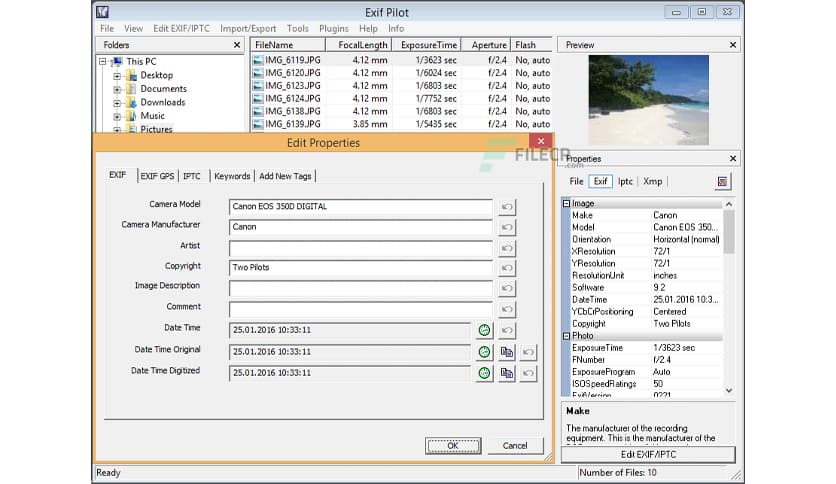Open the Info menu
This screenshot has width=836, height=484.
click(396, 28)
